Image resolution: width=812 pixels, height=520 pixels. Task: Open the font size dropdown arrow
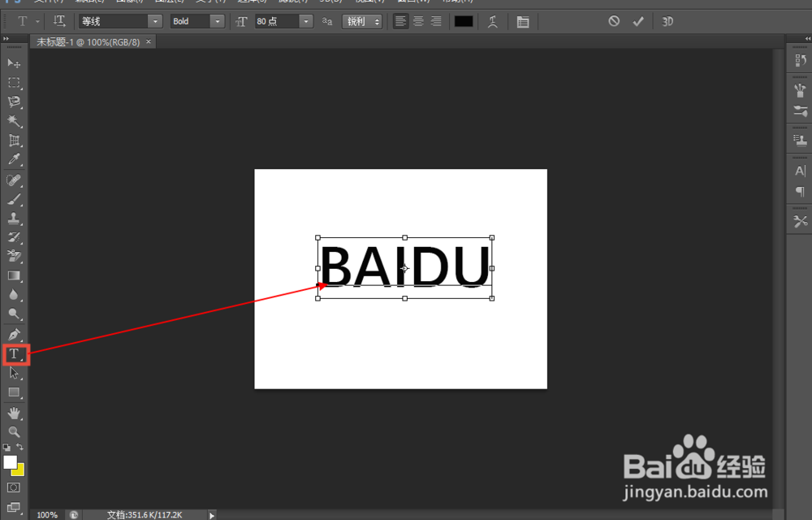pyautogui.click(x=306, y=21)
